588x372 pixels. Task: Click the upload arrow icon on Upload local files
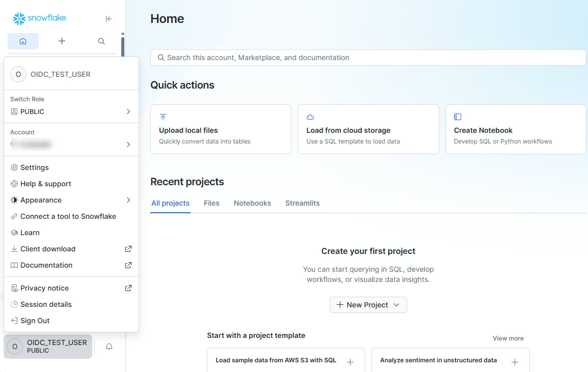tap(163, 117)
